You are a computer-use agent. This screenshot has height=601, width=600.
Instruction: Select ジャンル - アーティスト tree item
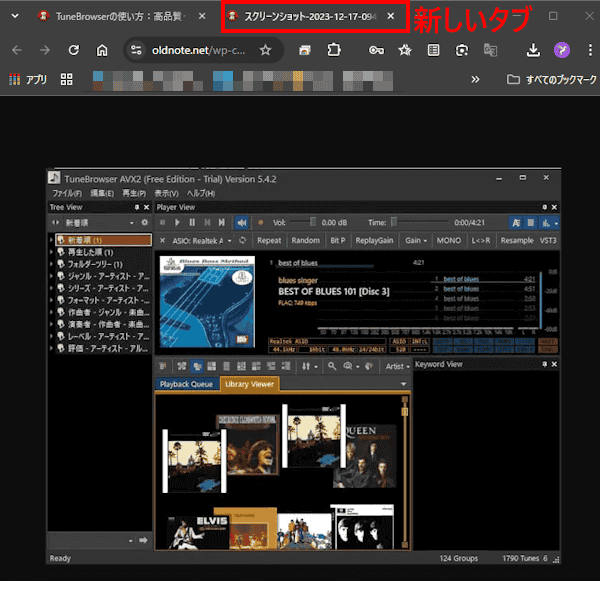click(104, 276)
